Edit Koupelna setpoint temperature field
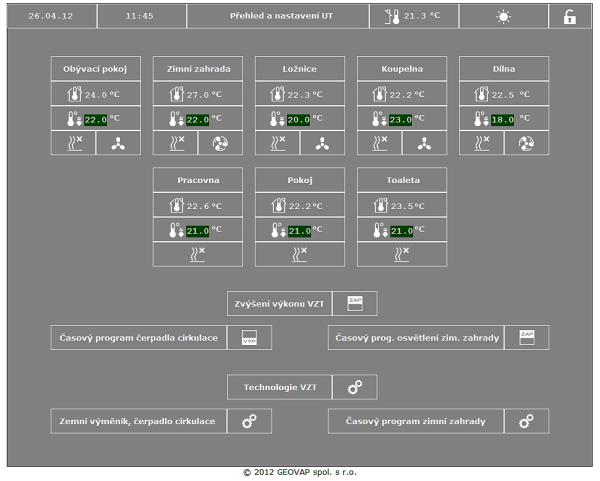This screenshot has width=600, height=481. [401, 119]
